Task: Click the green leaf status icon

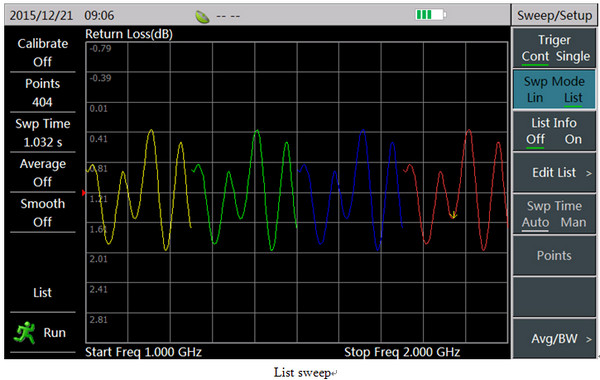Action: (x=202, y=16)
